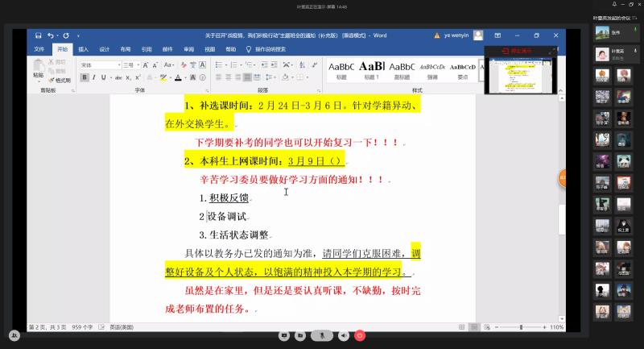The width and height of the screenshot is (644, 349).
Task: Click the multilevel list icon
Action: pos(249,65)
